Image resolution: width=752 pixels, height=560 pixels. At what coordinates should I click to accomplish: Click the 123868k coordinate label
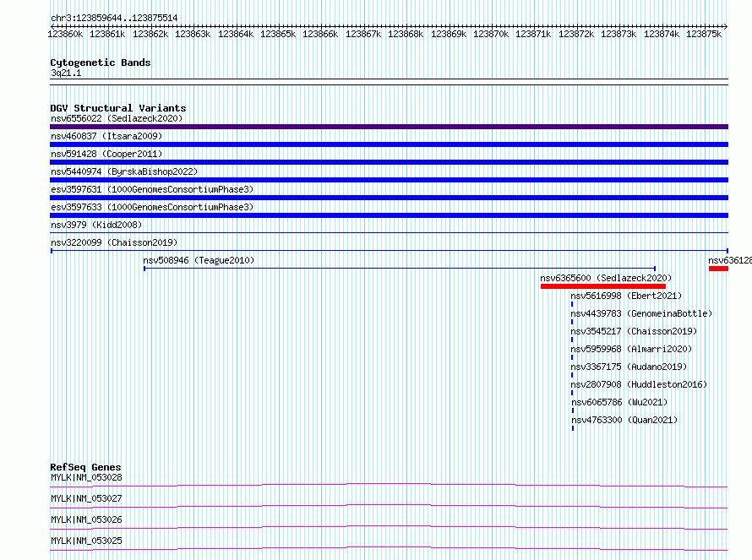click(x=406, y=34)
